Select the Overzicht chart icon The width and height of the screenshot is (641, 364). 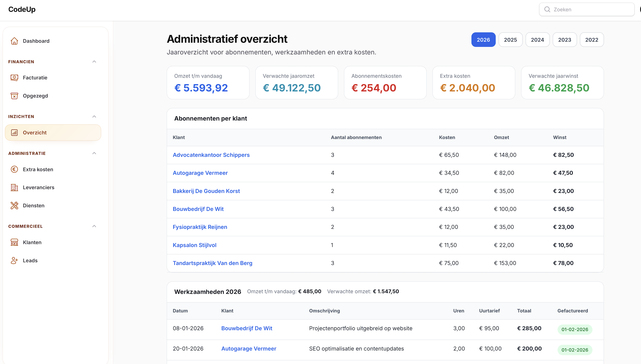14,132
